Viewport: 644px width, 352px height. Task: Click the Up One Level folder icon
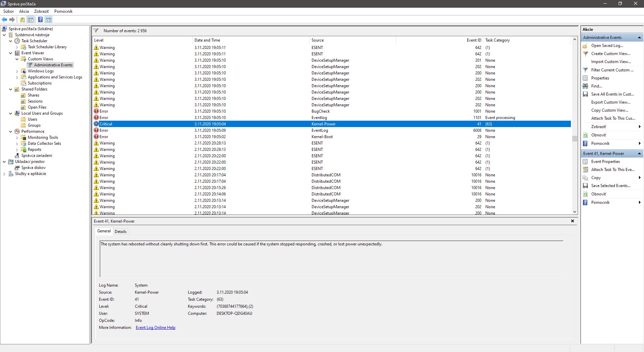[x=22, y=20]
